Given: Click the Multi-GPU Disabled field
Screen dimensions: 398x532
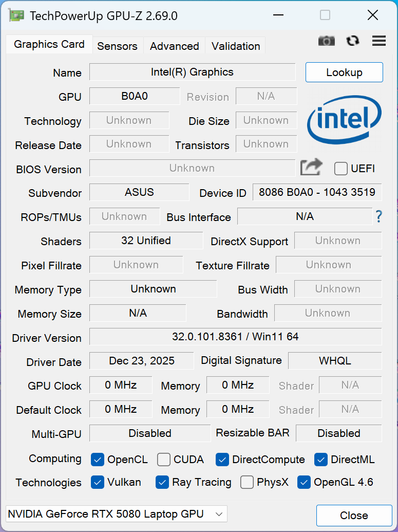Looking at the screenshot, I should click(150, 433).
